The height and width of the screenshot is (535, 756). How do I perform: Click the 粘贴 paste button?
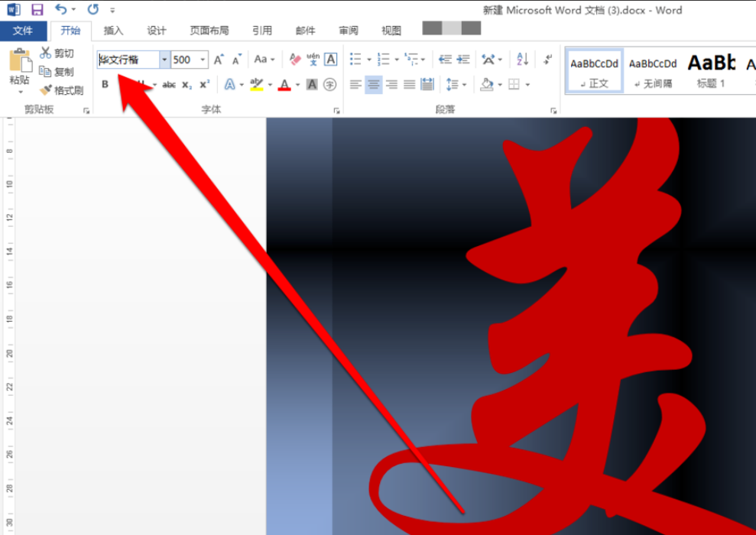click(x=20, y=66)
